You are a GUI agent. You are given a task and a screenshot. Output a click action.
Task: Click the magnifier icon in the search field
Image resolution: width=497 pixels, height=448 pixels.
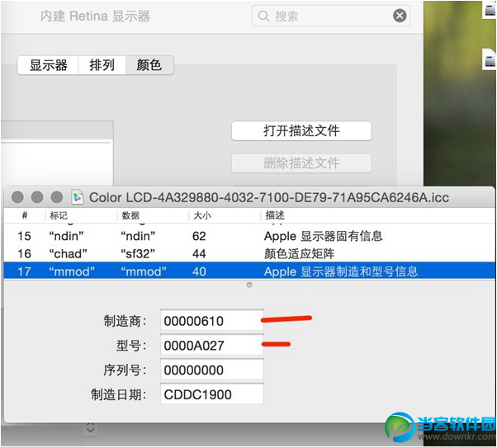[263, 16]
